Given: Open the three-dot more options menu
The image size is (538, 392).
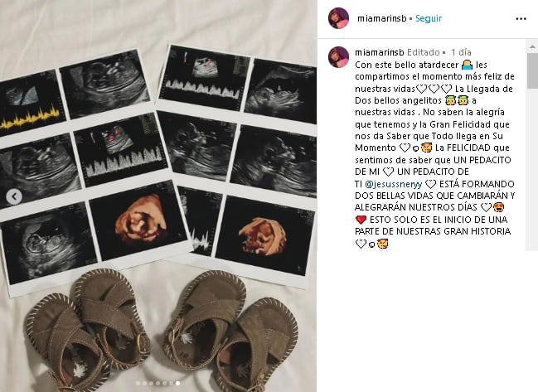Looking at the screenshot, I should coord(521,18).
